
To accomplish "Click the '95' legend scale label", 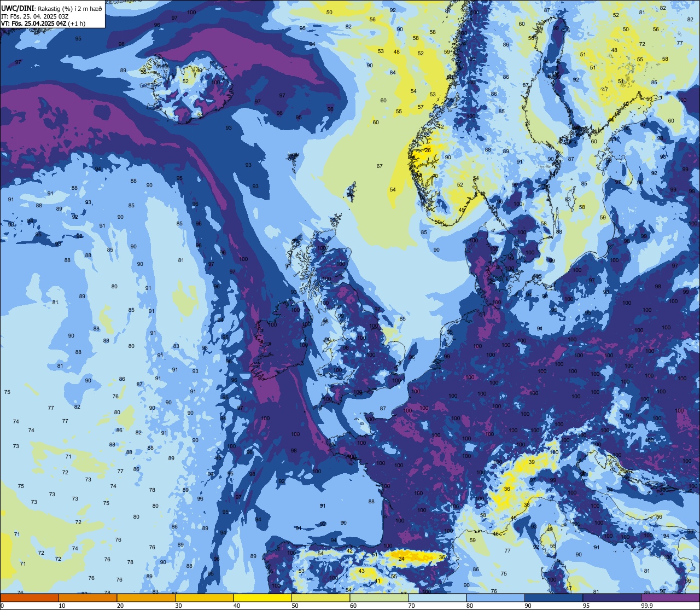I will (x=586, y=606).
